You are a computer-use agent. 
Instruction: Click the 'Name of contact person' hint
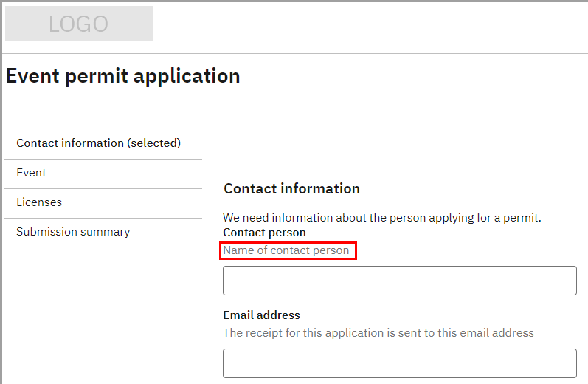click(x=286, y=250)
